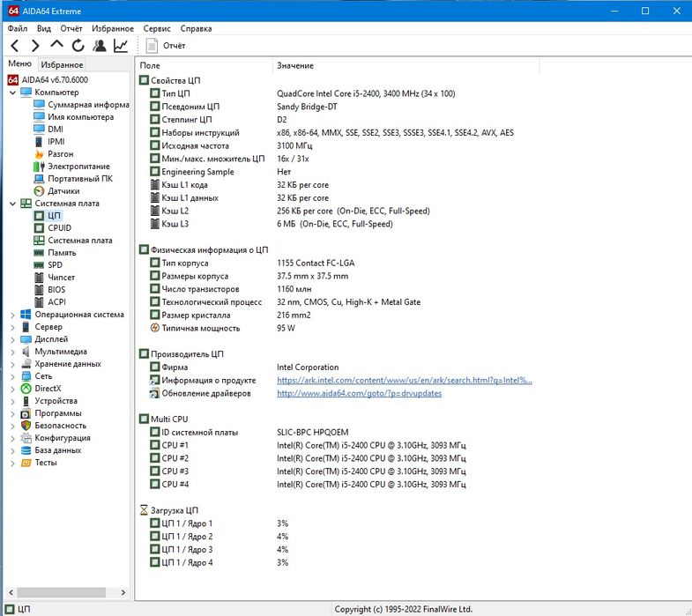Select the Типичная мощность row
This screenshot has width=692, height=616.
pos(222,329)
